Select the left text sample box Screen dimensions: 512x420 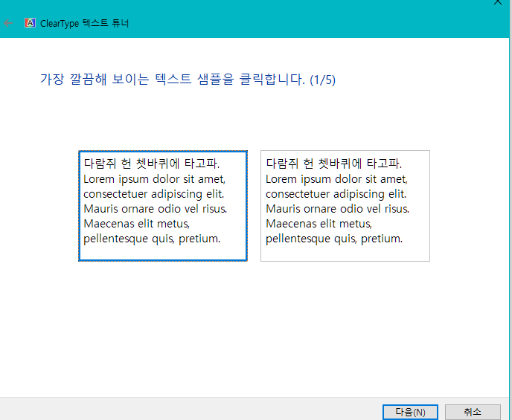coord(163,206)
